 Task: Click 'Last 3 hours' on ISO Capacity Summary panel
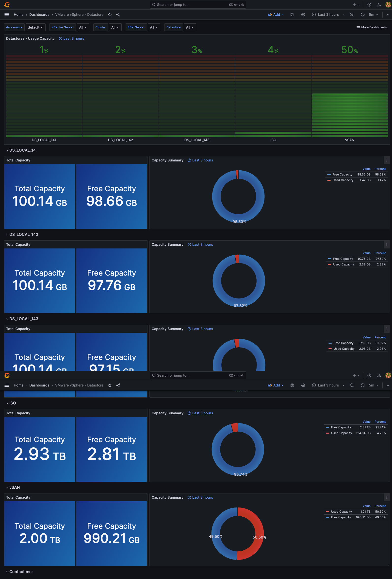pyautogui.click(x=200, y=413)
